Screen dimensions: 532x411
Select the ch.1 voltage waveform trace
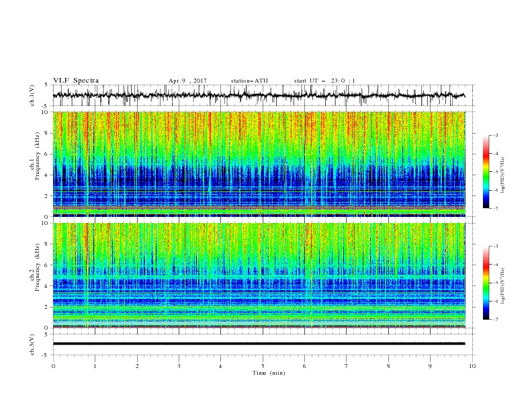pos(259,95)
